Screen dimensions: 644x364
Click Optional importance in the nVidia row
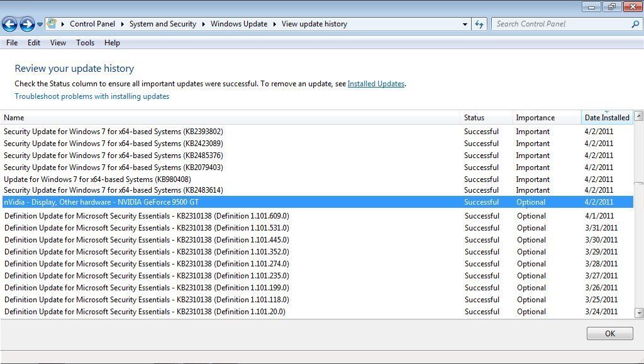point(531,202)
